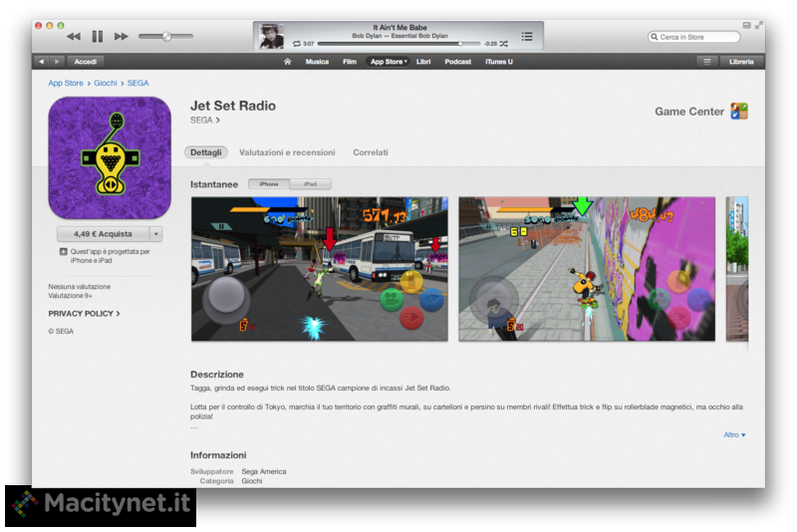The image size is (797, 532).
Task: Open the Film store section
Action: pyautogui.click(x=350, y=62)
